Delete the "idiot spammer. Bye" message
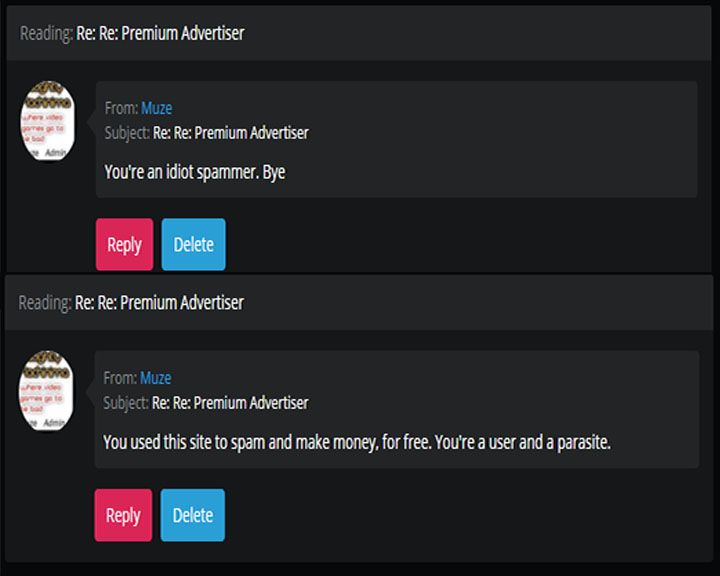Viewport: 720px width, 576px height. [193, 245]
